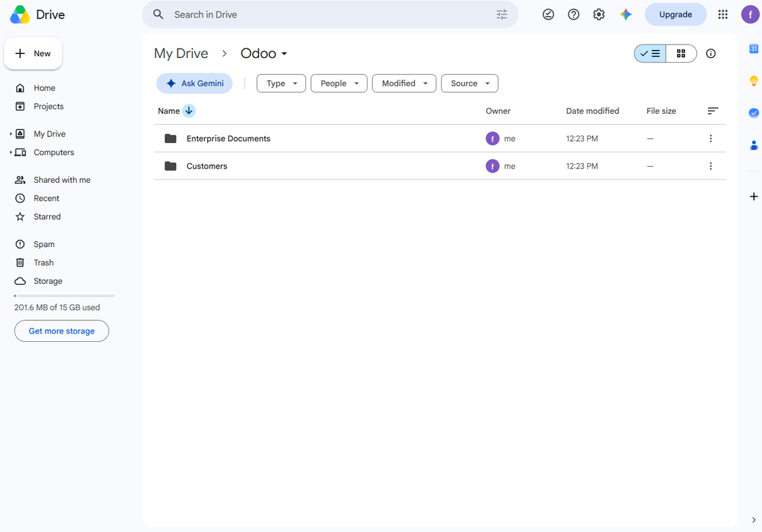Open the Gemini sparkle icon in header
This screenshot has width=762, height=532.
tap(626, 15)
